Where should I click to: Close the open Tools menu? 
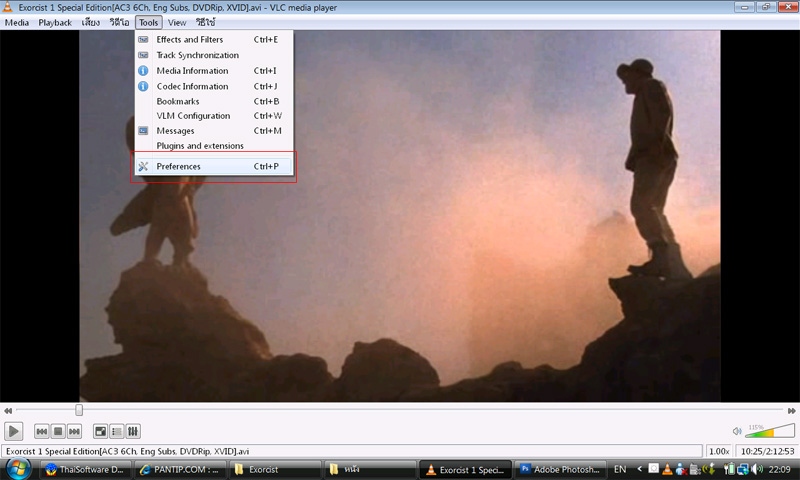click(148, 22)
